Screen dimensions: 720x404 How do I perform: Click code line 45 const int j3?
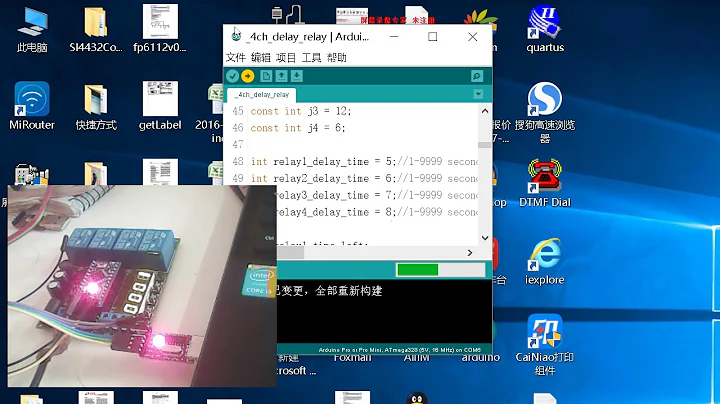coord(301,111)
